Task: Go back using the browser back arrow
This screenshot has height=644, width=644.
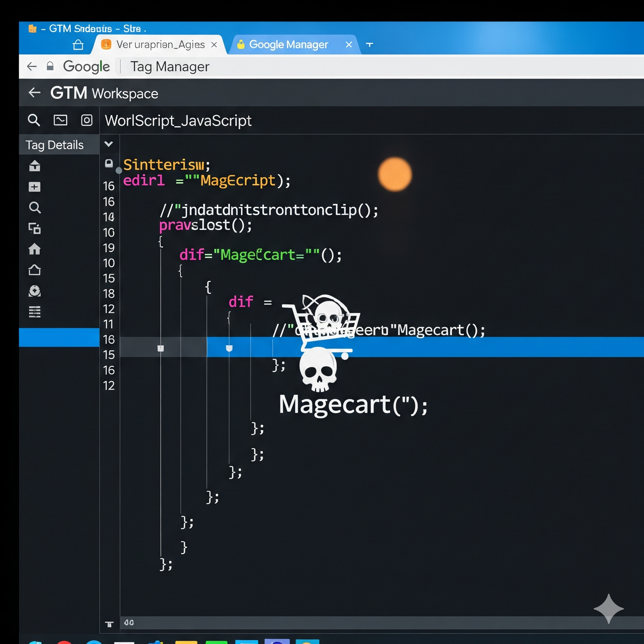Action: pyautogui.click(x=32, y=66)
